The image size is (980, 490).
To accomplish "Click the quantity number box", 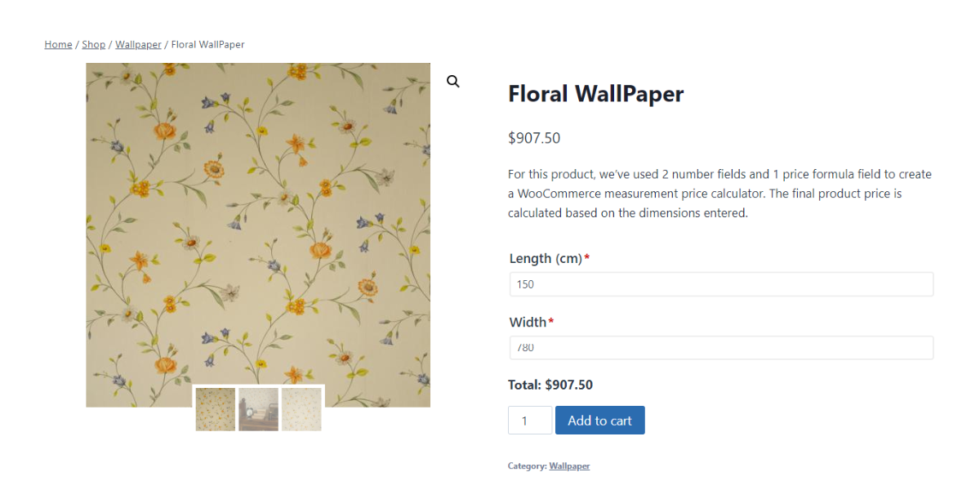I will 530,421.
